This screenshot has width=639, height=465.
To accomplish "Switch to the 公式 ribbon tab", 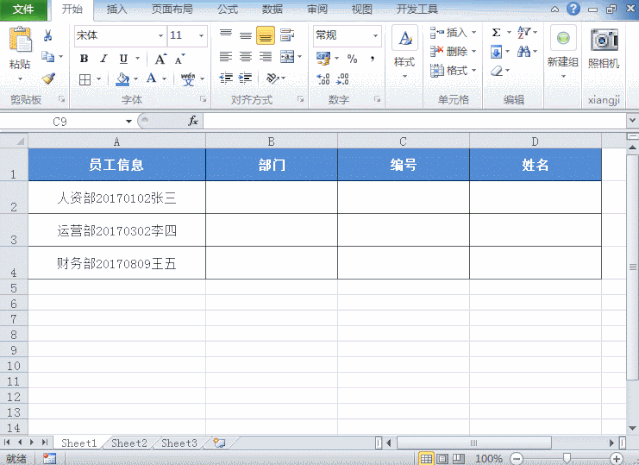I will [227, 9].
